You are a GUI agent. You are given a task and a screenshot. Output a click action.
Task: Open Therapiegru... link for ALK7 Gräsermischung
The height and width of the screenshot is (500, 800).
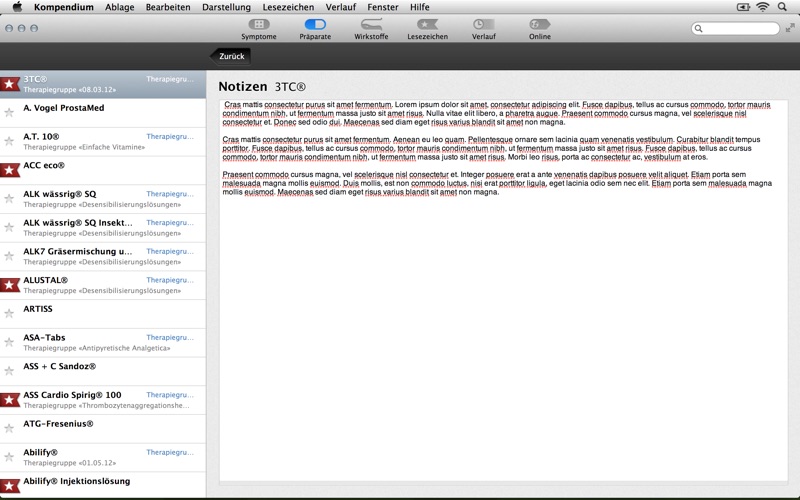coord(170,252)
